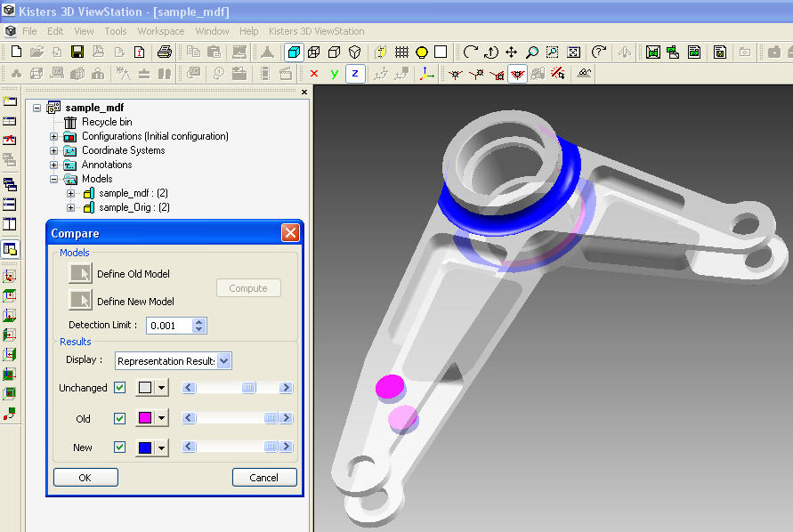Open the Help menu
The image size is (793, 532).
click(x=249, y=31)
